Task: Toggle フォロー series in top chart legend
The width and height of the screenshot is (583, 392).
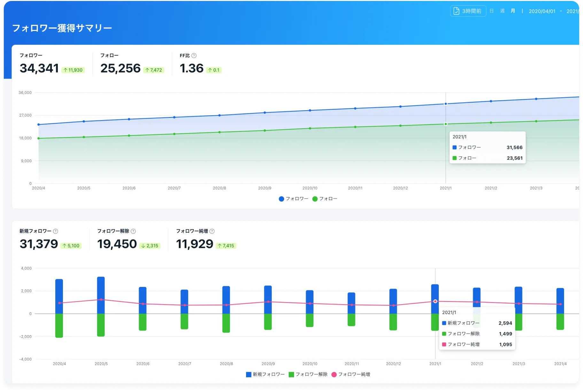Action: pyautogui.click(x=325, y=199)
